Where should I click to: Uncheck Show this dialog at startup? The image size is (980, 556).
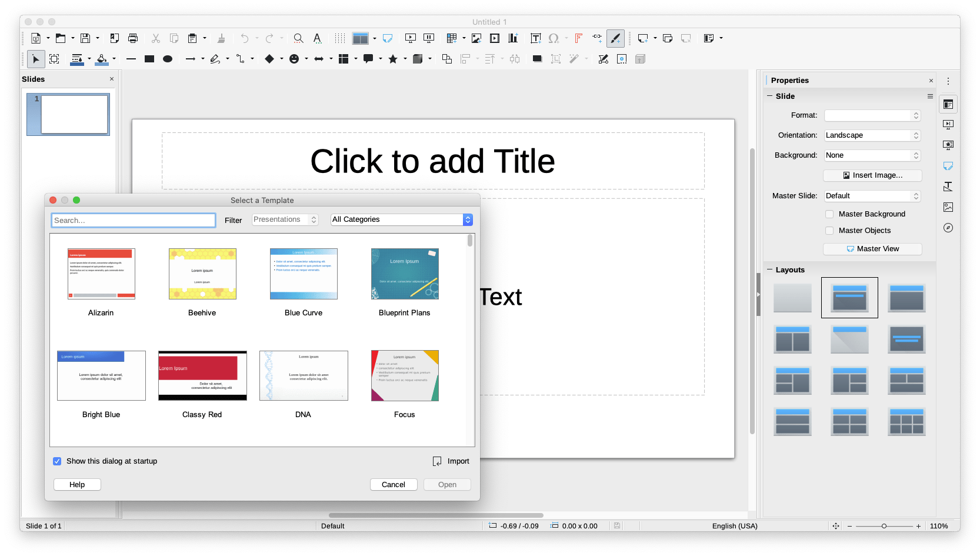pyautogui.click(x=57, y=461)
